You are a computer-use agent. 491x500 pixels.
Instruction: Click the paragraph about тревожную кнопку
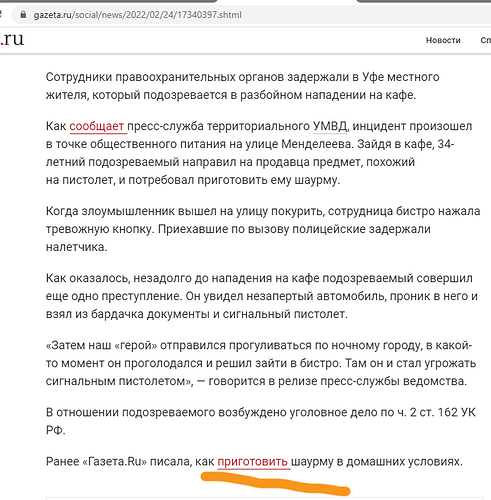tap(263, 229)
